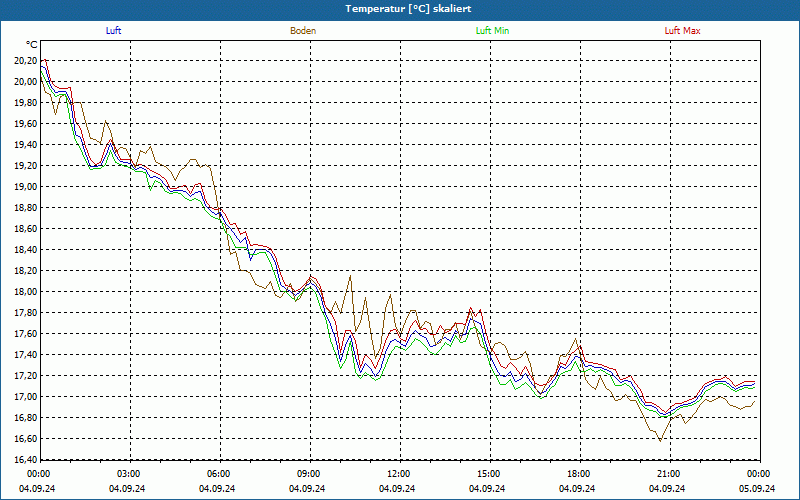Click the '17,00' y-axis value

tap(26, 397)
